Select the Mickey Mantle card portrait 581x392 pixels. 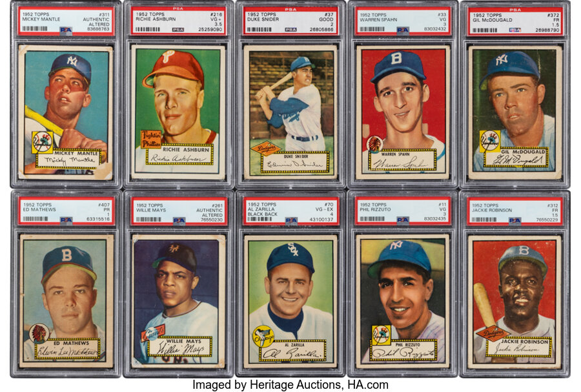click(66, 112)
